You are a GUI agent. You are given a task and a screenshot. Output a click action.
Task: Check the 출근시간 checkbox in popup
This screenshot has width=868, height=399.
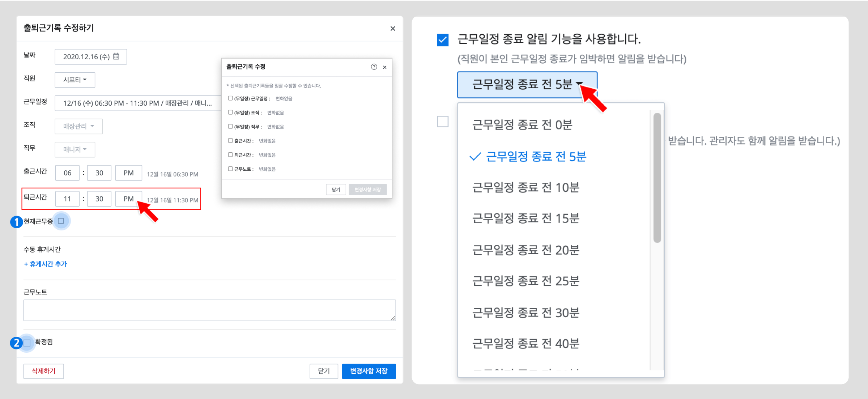pos(230,141)
